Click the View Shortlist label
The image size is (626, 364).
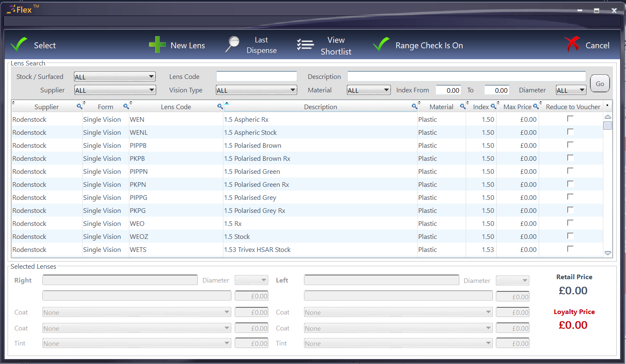coord(336,46)
